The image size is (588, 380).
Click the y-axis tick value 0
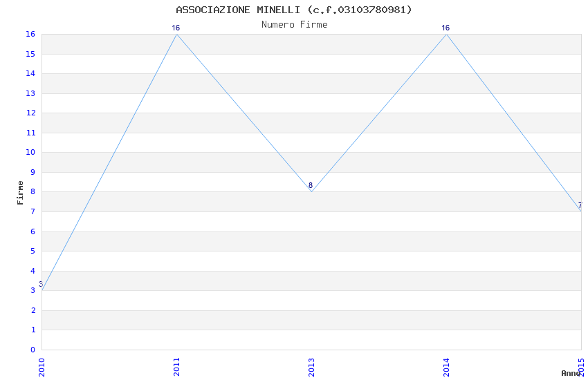[33, 350]
